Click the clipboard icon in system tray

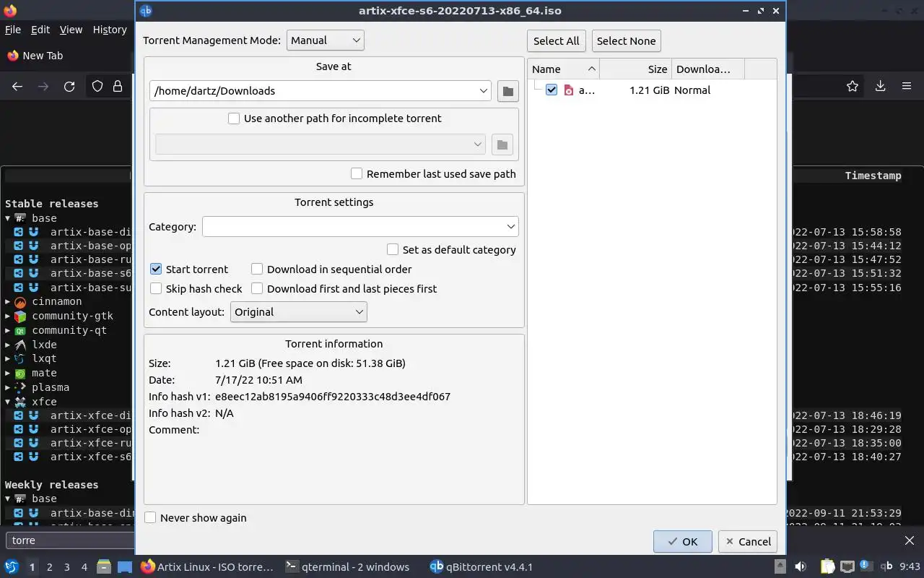pos(827,567)
